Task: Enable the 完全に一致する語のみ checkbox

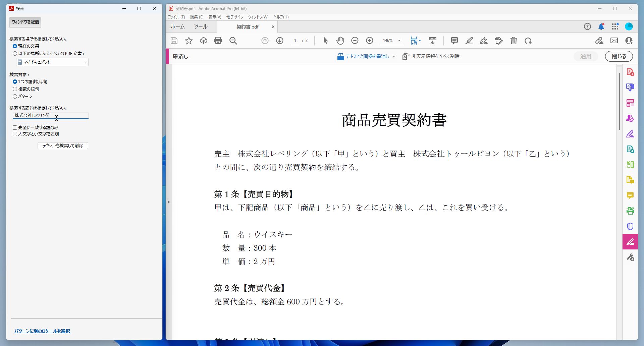Action: (15, 127)
